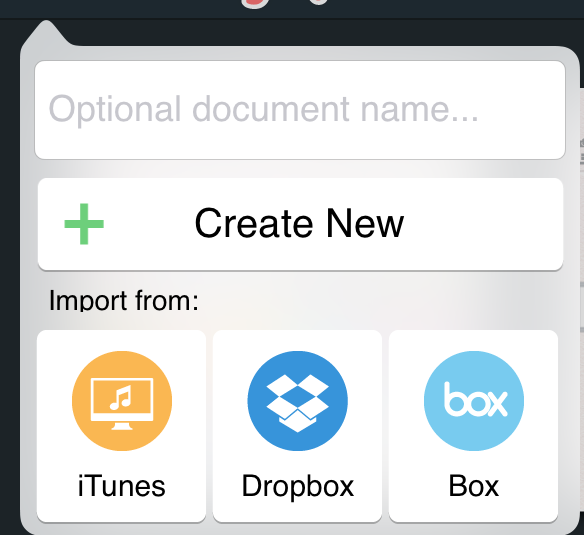Click the words "Create New"

tap(299, 224)
